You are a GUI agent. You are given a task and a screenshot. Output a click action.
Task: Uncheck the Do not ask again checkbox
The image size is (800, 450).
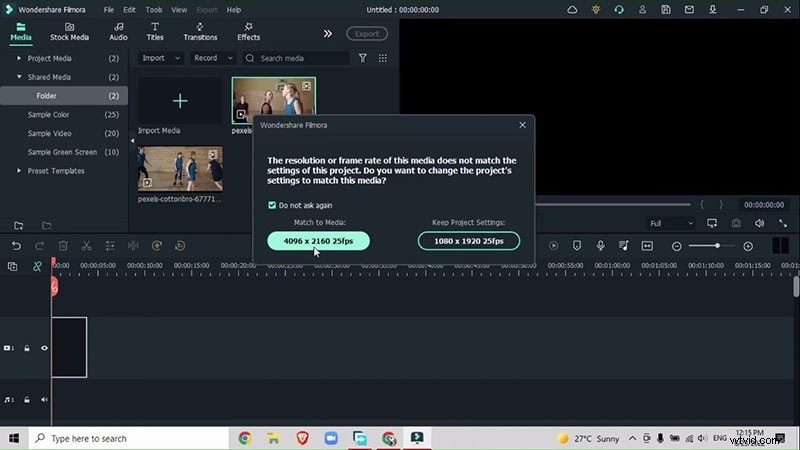coord(272,205)
